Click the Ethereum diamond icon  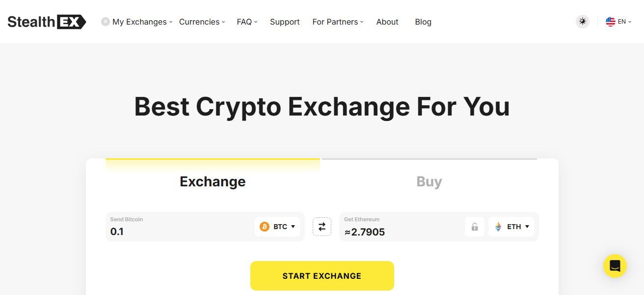pos(498,227)
